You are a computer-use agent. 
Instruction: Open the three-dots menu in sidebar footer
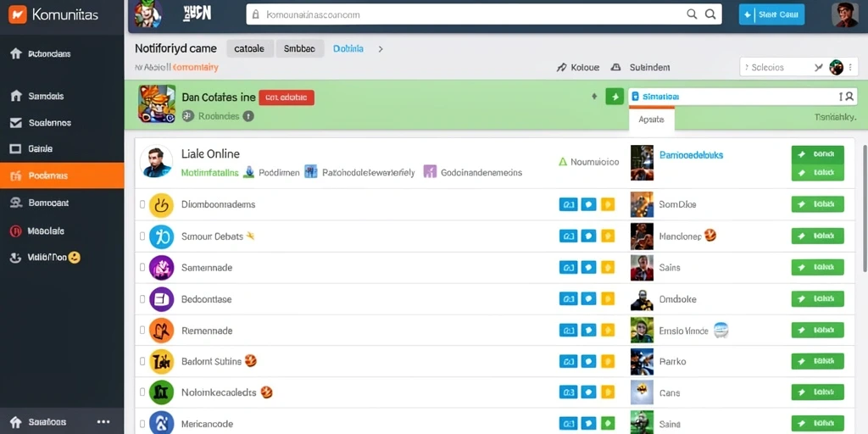[103, 422]
